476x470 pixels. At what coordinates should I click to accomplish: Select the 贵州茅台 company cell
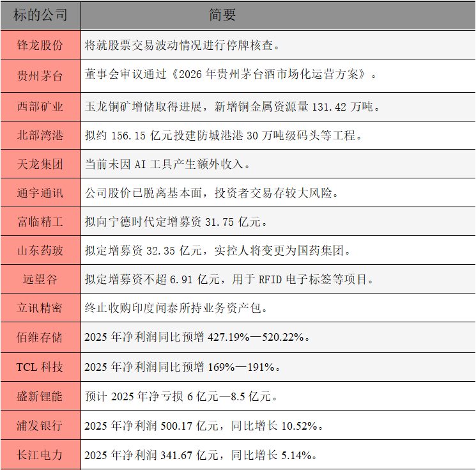[40, 75]
